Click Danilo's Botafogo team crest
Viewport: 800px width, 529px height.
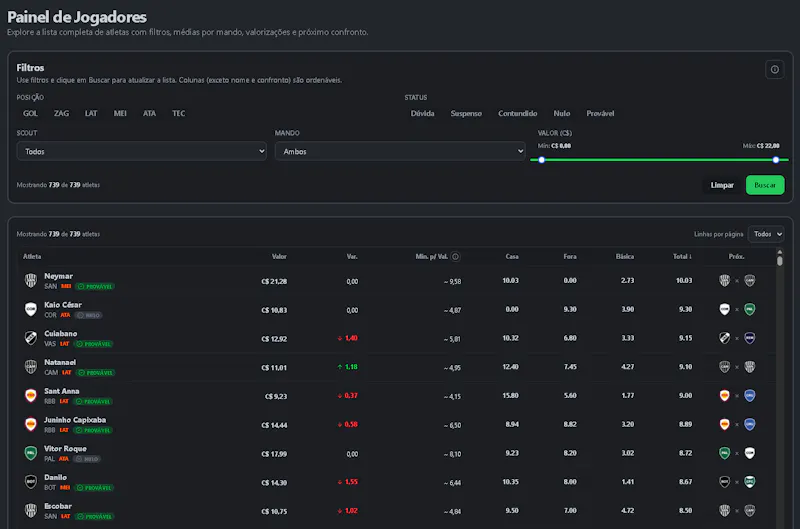coord(31,482)
